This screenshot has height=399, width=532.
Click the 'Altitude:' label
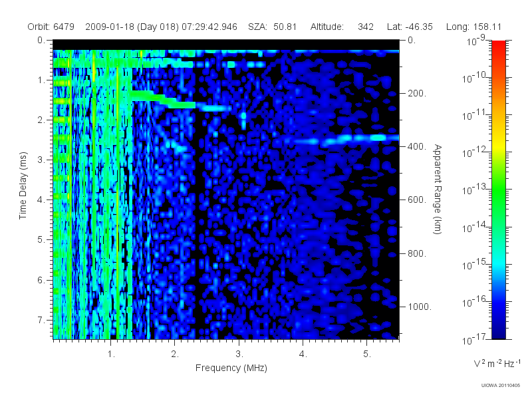click(327, 27)
